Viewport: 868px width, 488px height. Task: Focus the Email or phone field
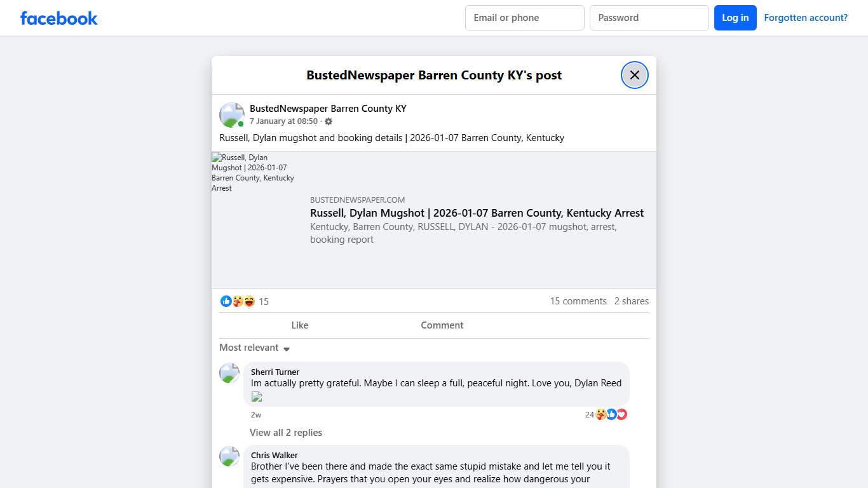(x=524, y=18)
